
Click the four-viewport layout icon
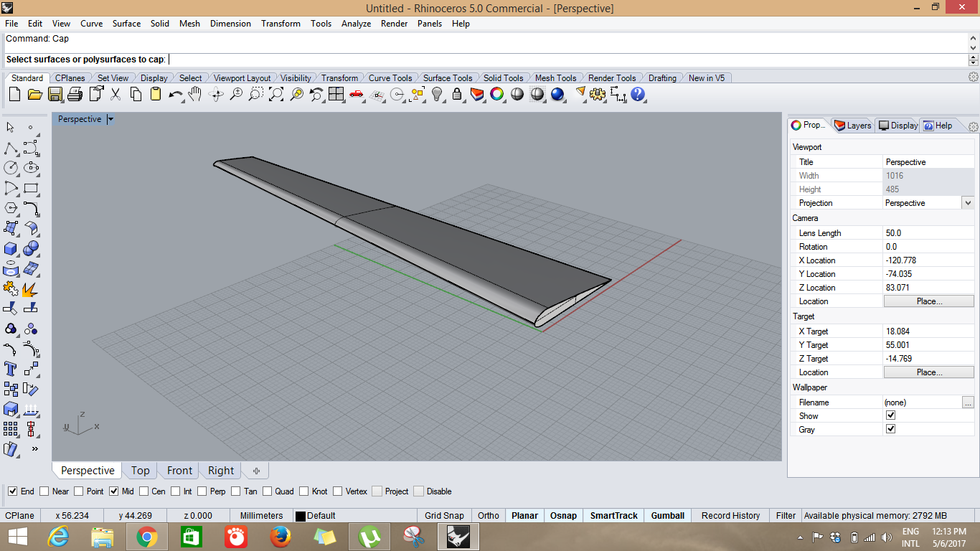pos(336,94)
